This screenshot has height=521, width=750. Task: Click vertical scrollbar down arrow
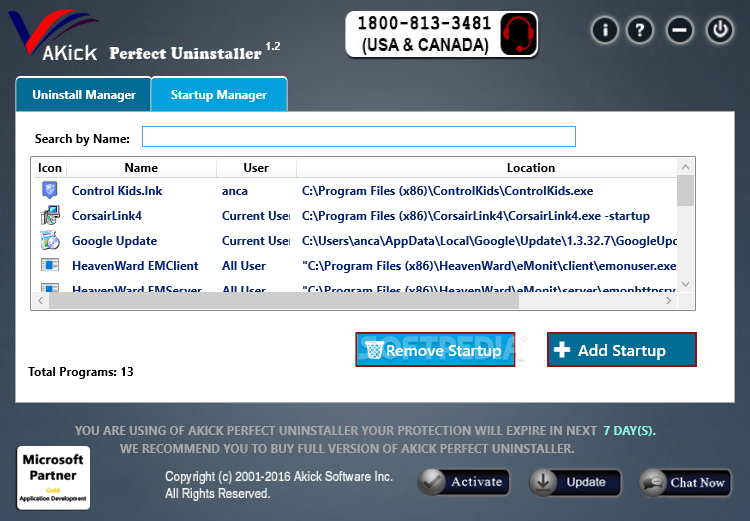coord(685,284)
